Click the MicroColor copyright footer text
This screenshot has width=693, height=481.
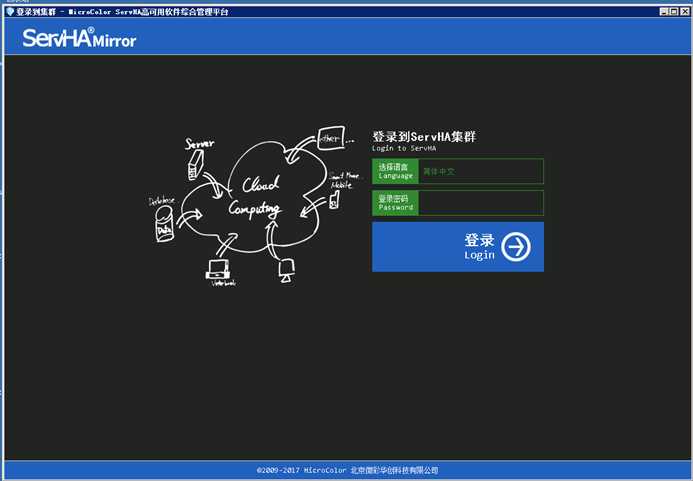347,470
